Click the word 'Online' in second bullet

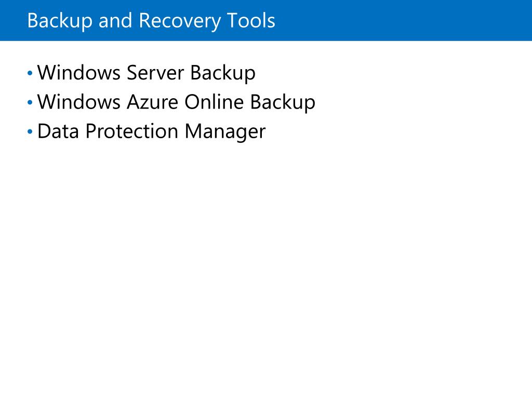click(214, 102)
